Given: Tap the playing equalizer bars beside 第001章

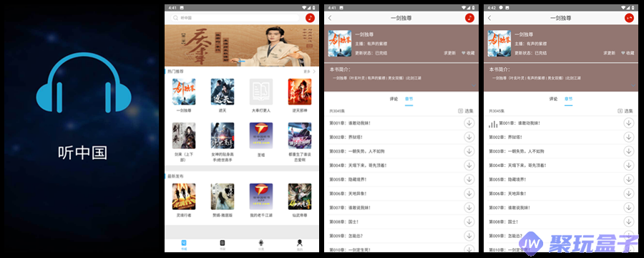Looking at the screenshot, I should pos(493,123).
